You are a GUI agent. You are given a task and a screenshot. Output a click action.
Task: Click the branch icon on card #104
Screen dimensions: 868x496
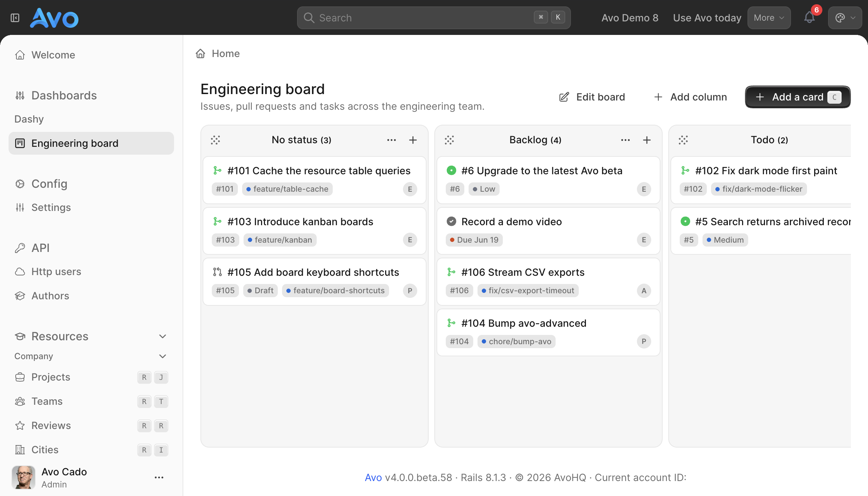451,323
